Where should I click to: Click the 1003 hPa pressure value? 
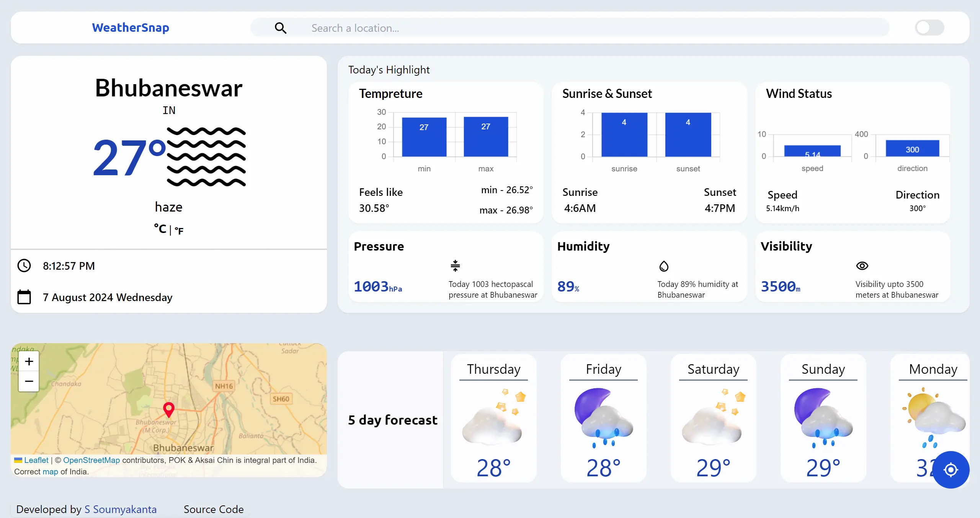[378, 287]
